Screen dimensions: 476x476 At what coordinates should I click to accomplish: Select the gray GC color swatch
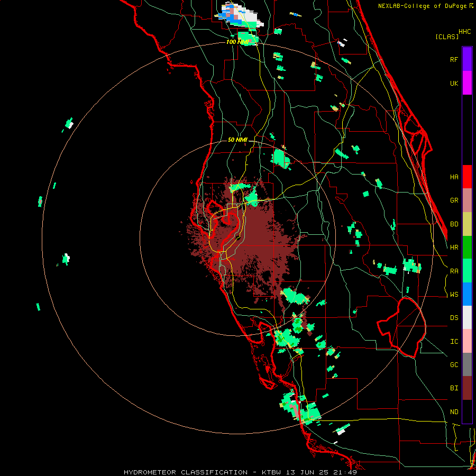pos(467,364)
